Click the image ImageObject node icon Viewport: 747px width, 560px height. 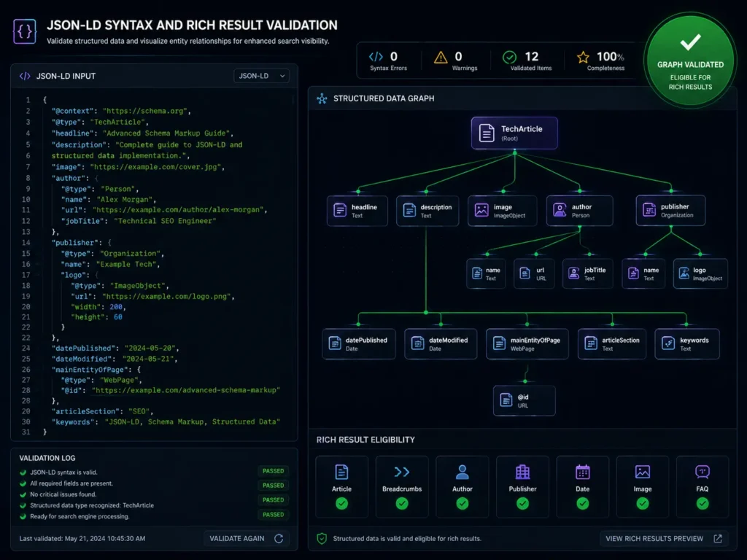(x=481, y=210)
